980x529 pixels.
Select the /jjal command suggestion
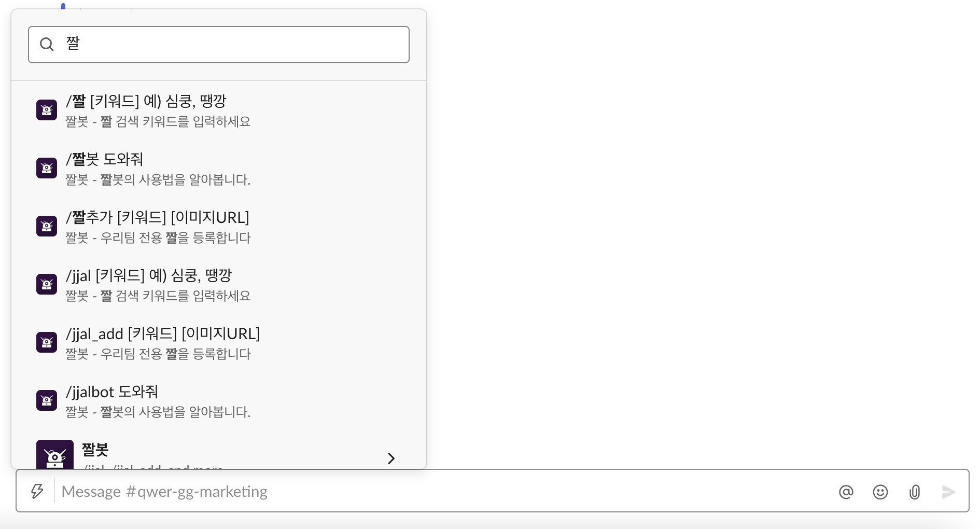[156, 285]
